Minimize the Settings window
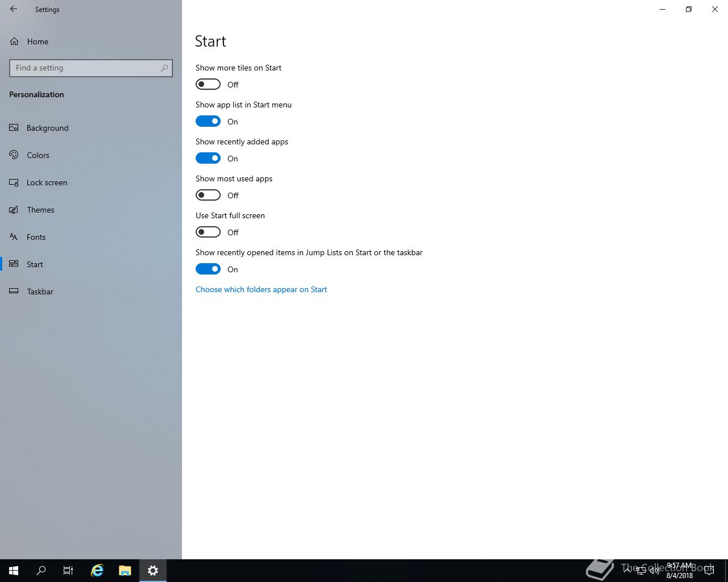 tap(663, 9)
